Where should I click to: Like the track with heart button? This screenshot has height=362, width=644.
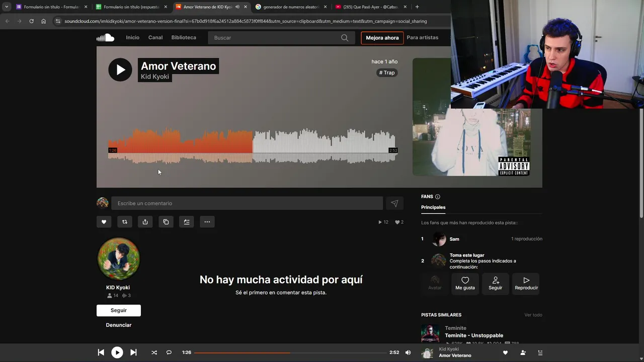(104, 222)
